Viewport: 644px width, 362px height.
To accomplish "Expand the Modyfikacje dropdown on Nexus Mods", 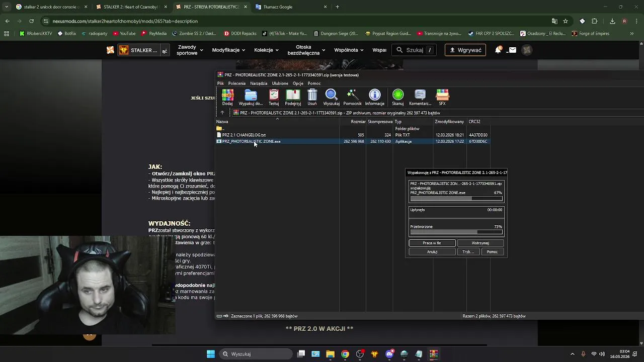I will pyautogui.click(x=228, y=50).
